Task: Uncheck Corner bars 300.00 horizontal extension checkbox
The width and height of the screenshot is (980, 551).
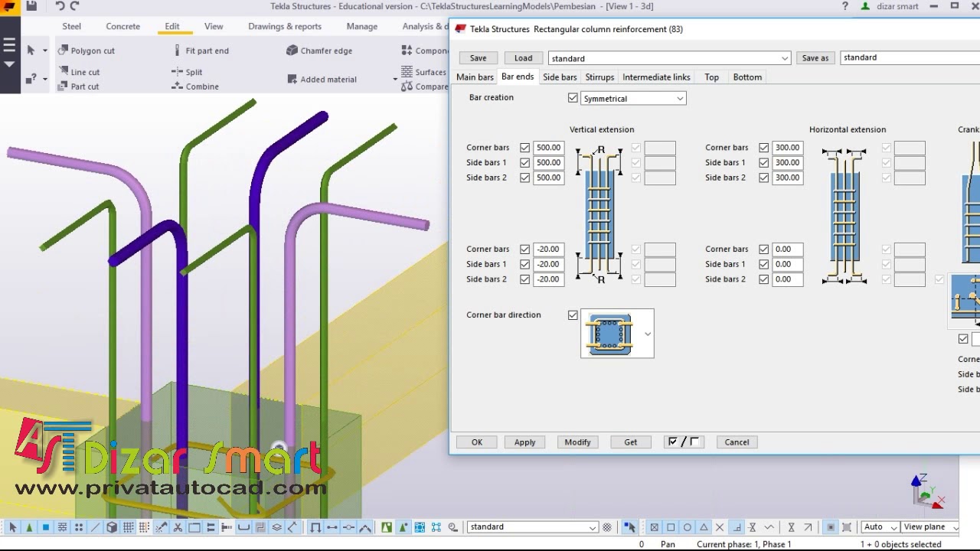Action: coord(763,148)
